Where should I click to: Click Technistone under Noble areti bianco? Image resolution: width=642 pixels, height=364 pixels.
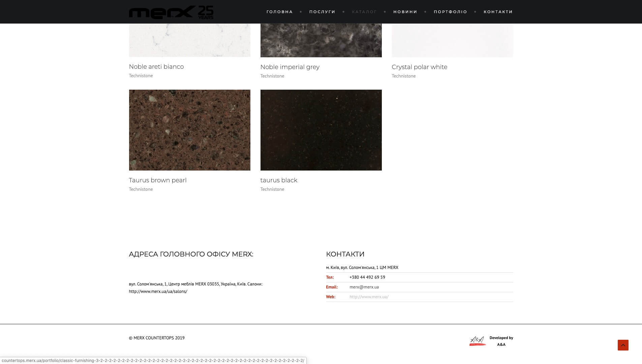(141, 76)
